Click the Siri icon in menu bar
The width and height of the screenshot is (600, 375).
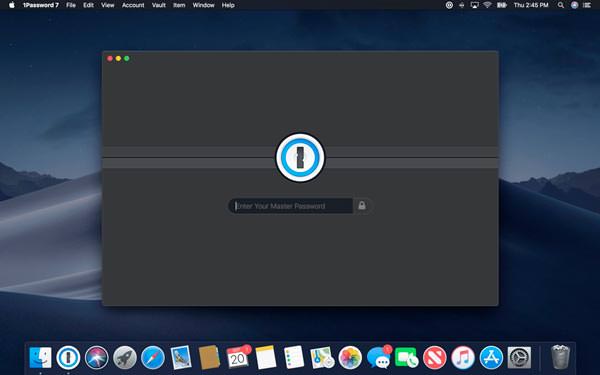coord(574,5)
